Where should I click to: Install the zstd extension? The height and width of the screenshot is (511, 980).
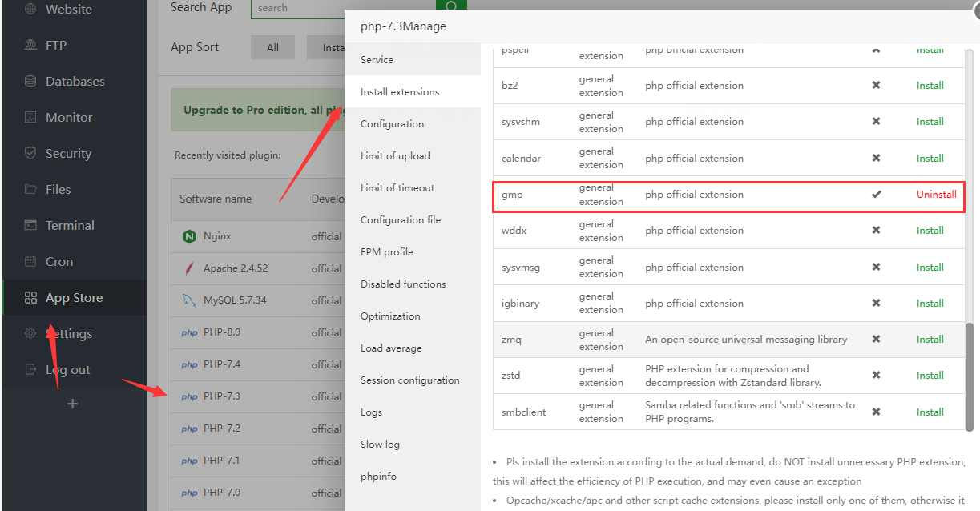point(930,375)
